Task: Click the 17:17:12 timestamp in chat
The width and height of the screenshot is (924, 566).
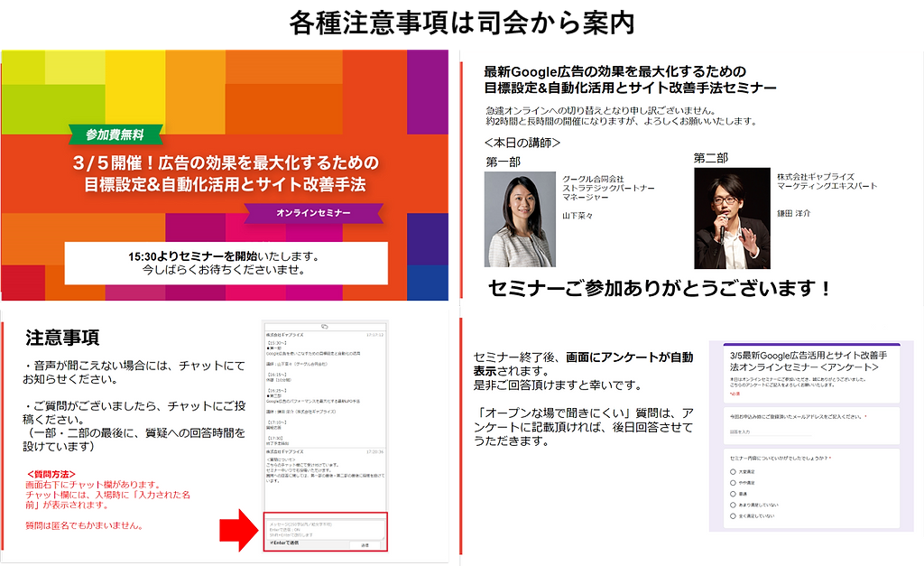Action: point(374,335)
